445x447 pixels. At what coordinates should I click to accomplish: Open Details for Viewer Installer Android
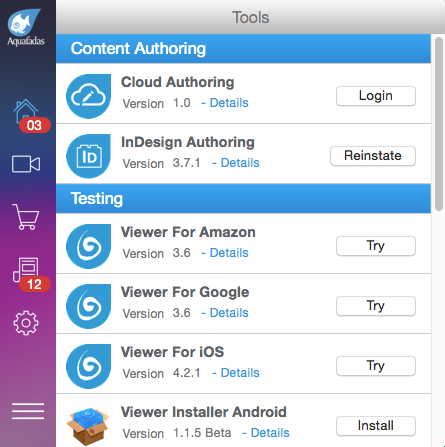coord(270,433)
